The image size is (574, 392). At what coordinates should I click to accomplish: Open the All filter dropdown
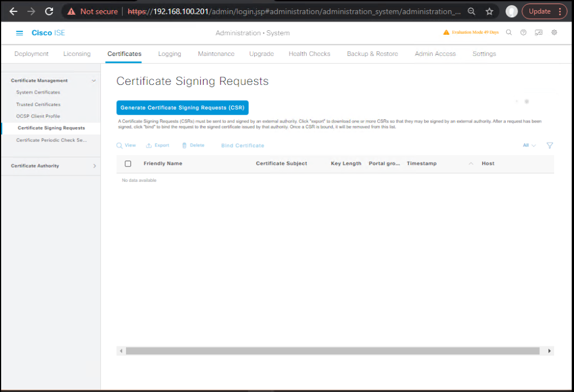point(530,145)
